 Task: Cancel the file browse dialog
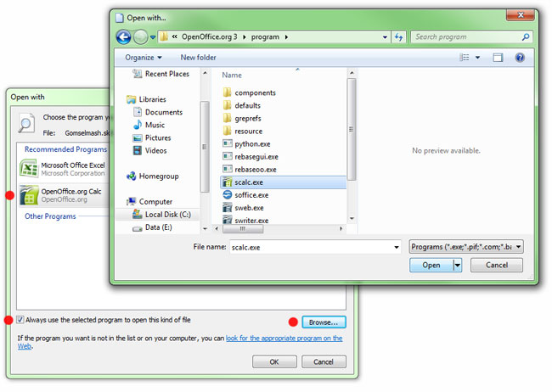tap(497, 265)
